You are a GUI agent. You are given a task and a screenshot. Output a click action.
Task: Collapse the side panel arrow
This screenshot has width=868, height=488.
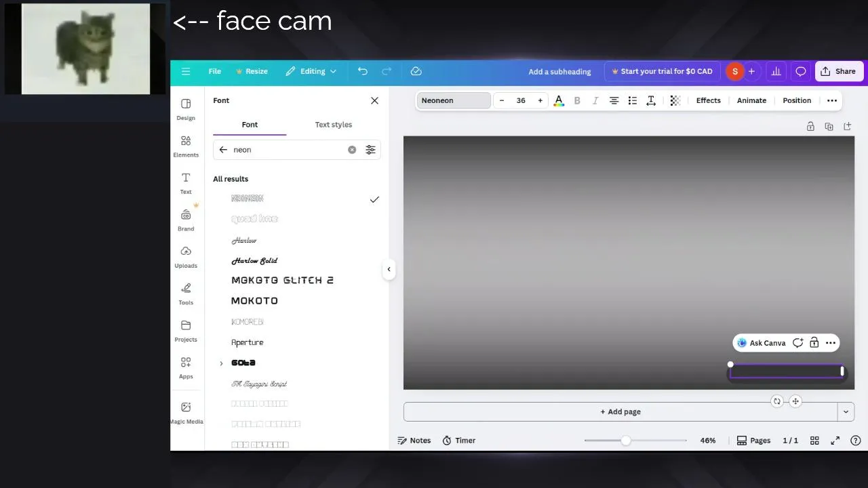(389, 269)
